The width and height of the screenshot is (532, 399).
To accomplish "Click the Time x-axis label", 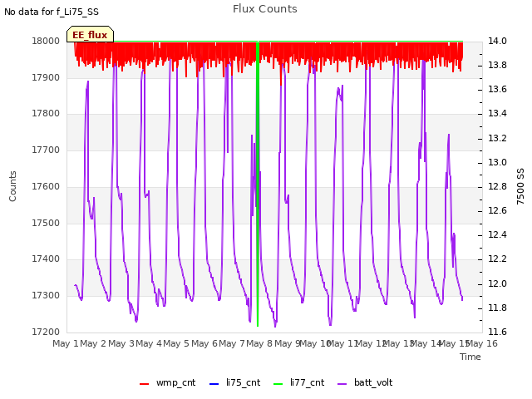I will tap(470, 357).
